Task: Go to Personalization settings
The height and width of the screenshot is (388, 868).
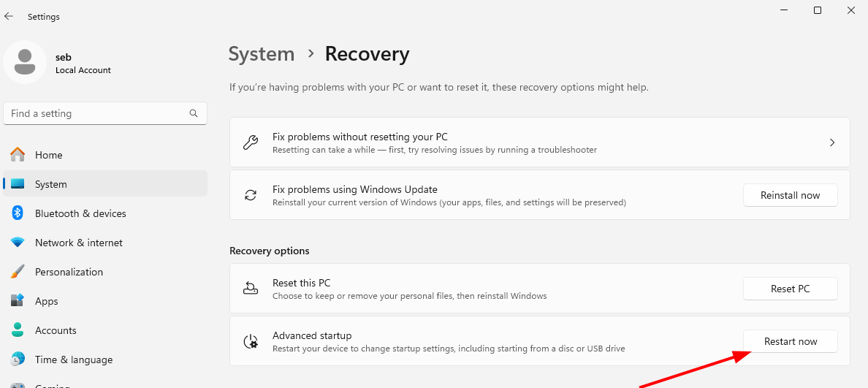Action: 69,272
